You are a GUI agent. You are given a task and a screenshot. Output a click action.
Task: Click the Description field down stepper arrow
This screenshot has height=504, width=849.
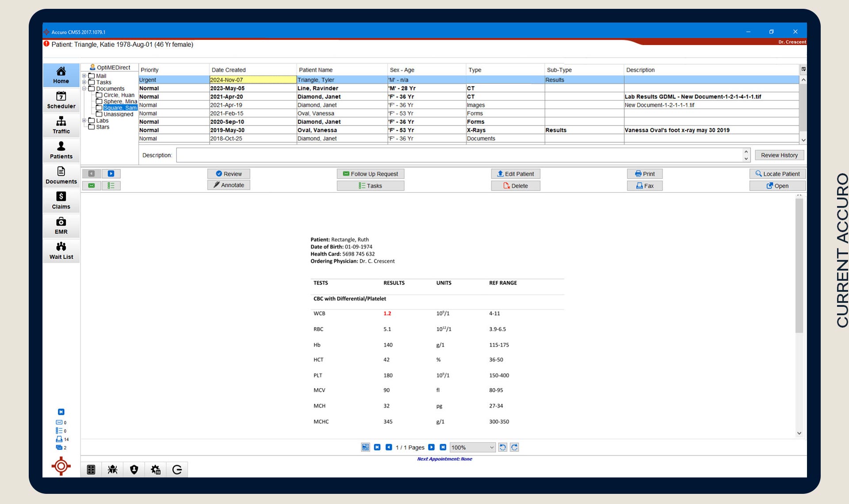click(746, 159)
